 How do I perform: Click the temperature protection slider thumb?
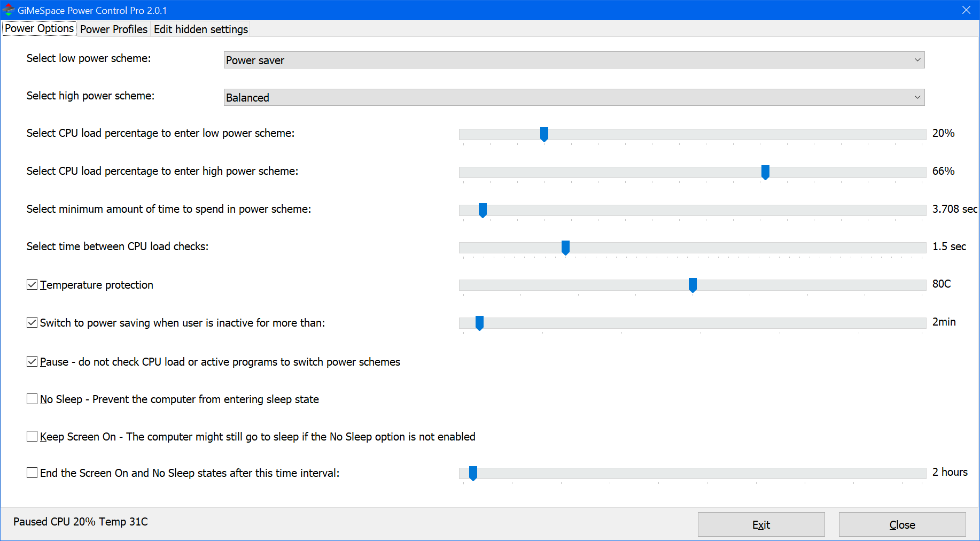coord(693,285)
